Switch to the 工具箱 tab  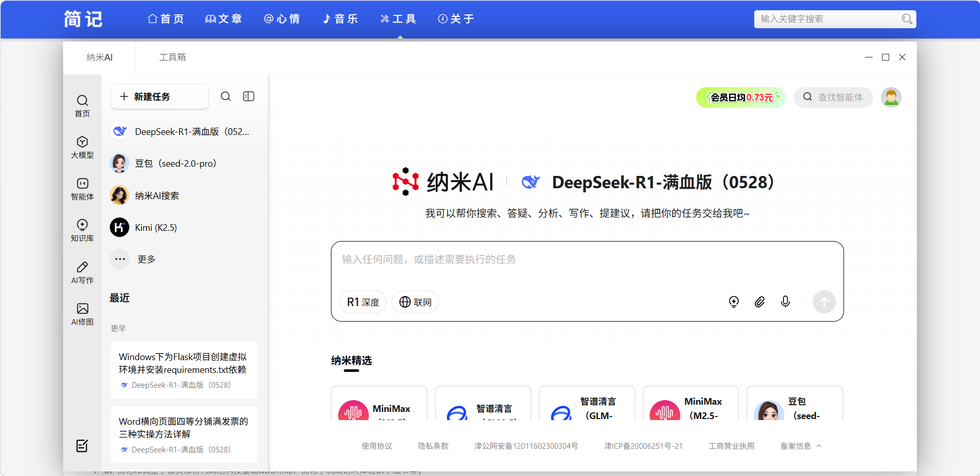coord(172,57)
